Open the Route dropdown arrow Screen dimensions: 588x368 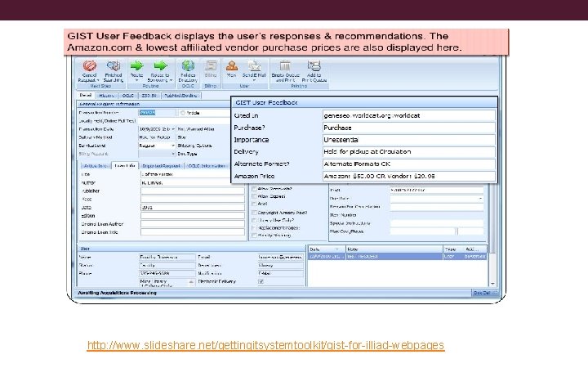pos(136,80)
